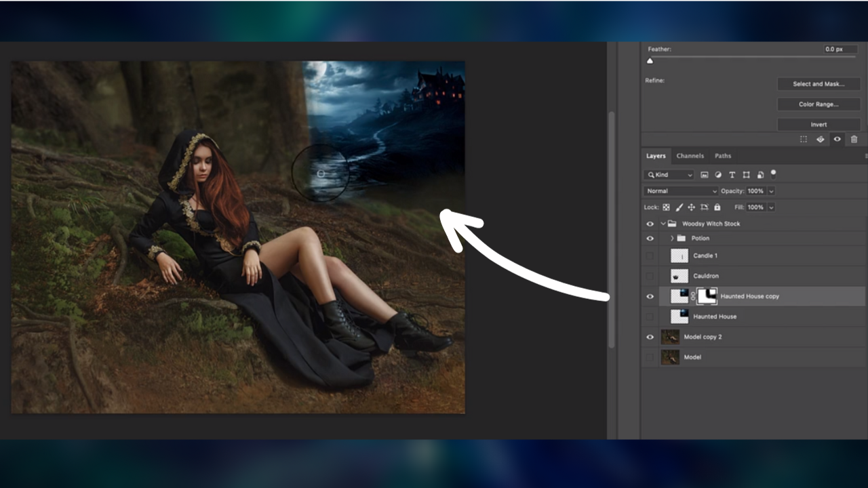Click lock image pixels brush icon
The height and width of the screenshot is (488, 868).
[679, 207]
